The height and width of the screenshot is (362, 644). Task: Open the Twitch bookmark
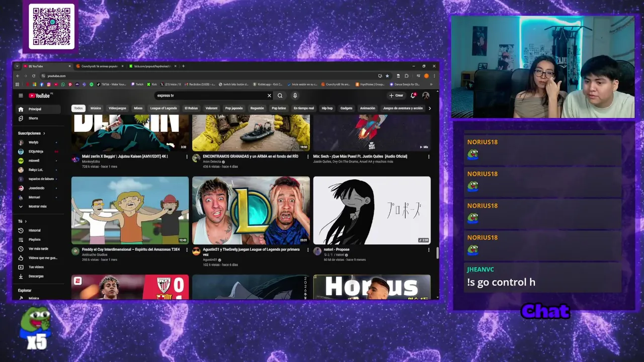coord(137,84)
